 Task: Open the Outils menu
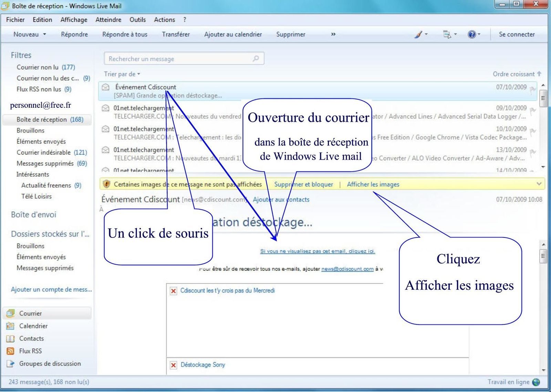137,20
